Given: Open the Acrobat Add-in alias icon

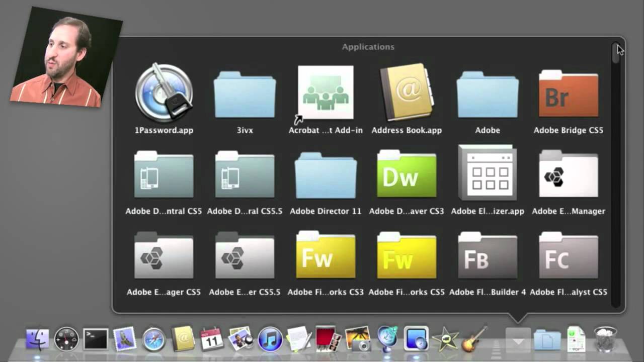Looking at the screenshot, I should point(326,93).
